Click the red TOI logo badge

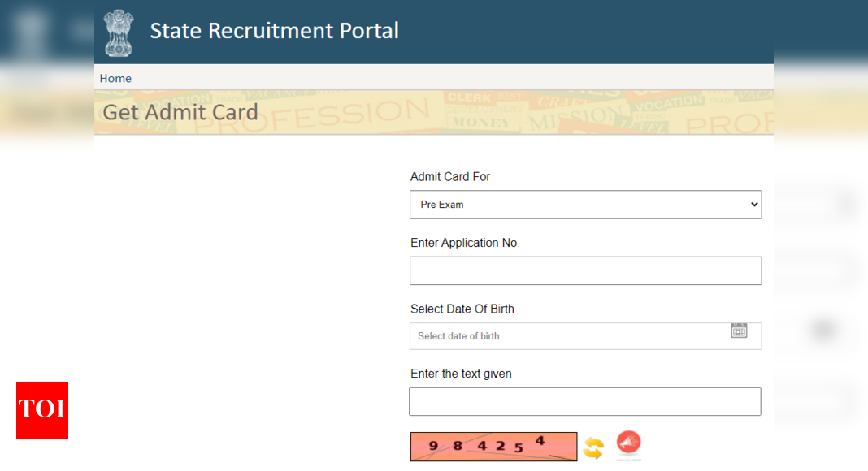[42, 411]
